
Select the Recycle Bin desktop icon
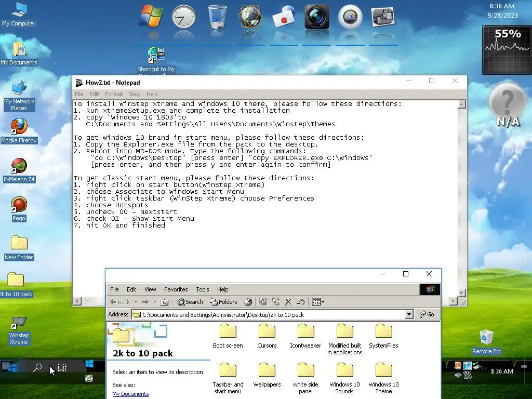pos(486,342)
